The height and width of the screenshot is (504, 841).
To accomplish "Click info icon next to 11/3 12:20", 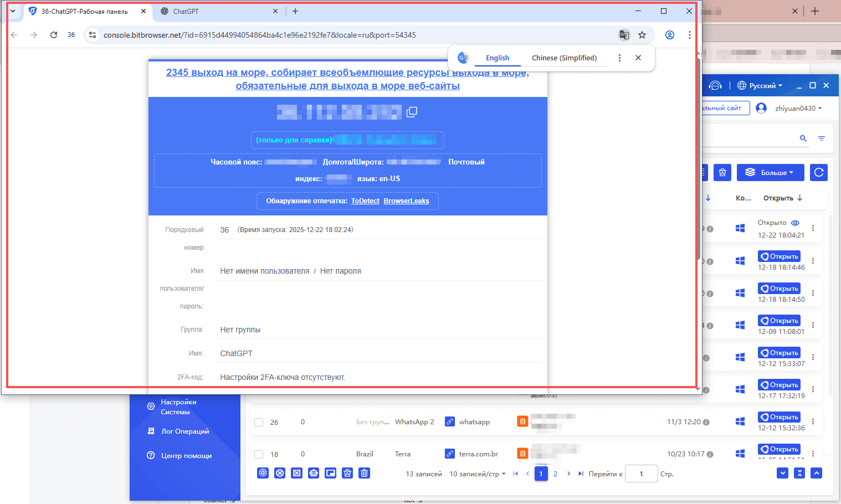I will click(x=706, y=422).
